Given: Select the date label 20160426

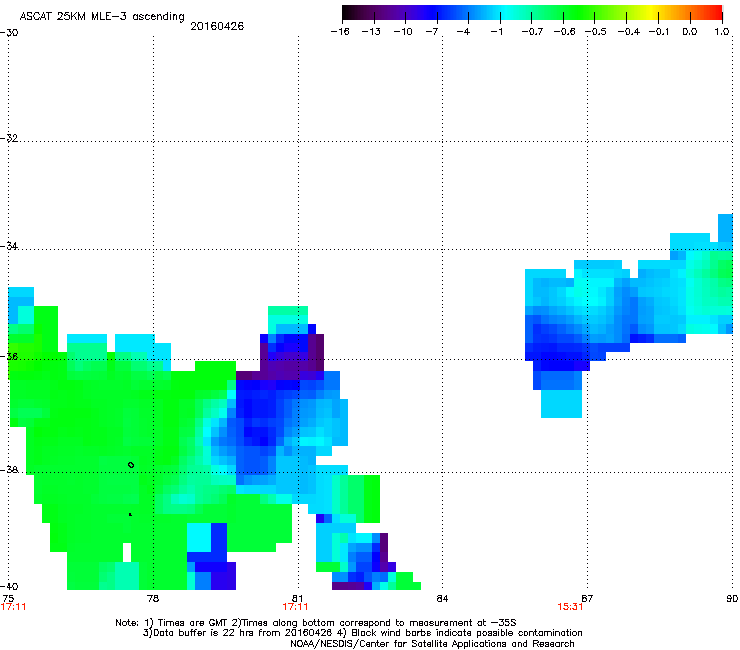Looking at the screenshot, I should (217, 26).
